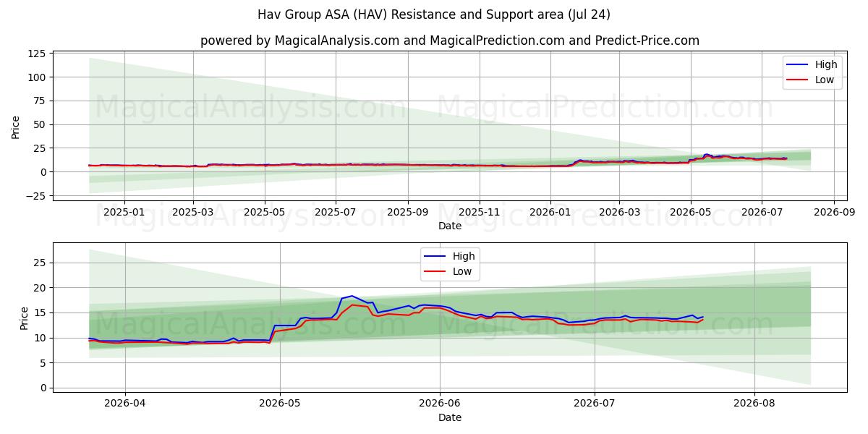Image resolution: width=868 pixels, height=434 pixels.
Task: Click the '100' price tick on top chart
Action: [36, 77]
